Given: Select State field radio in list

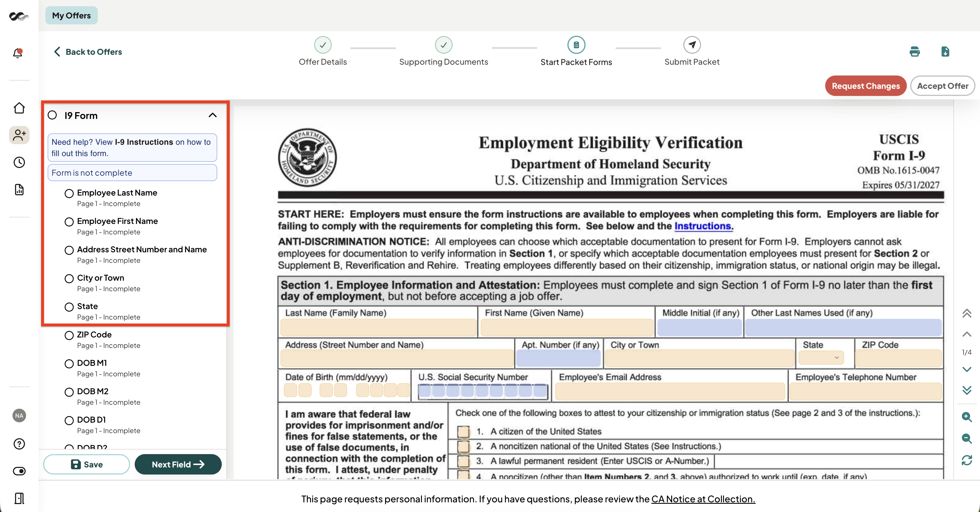Looking at the screenshot, I should click(x=69, y=307).
